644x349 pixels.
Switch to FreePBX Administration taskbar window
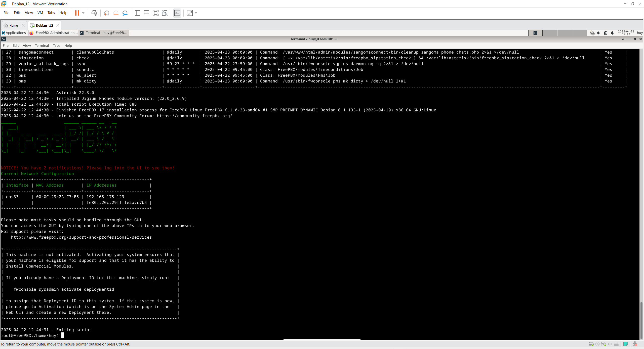(x=53, y=33)
